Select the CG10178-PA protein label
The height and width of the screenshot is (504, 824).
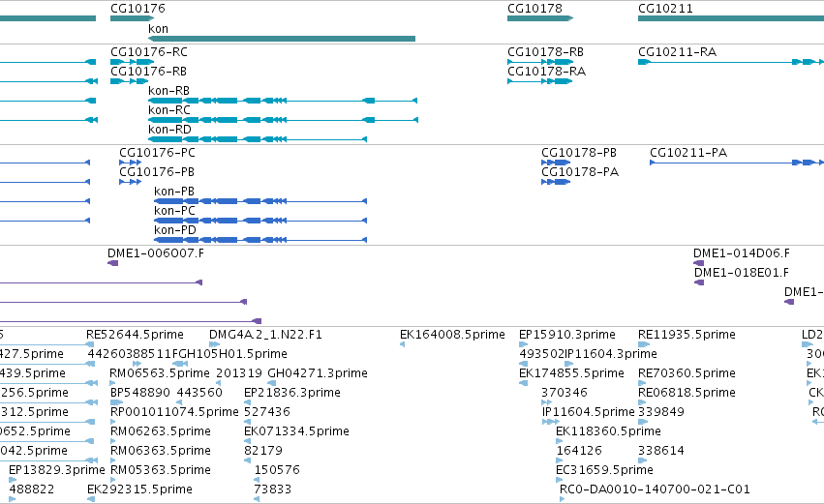pyautogui.click(x=580, y=172)
